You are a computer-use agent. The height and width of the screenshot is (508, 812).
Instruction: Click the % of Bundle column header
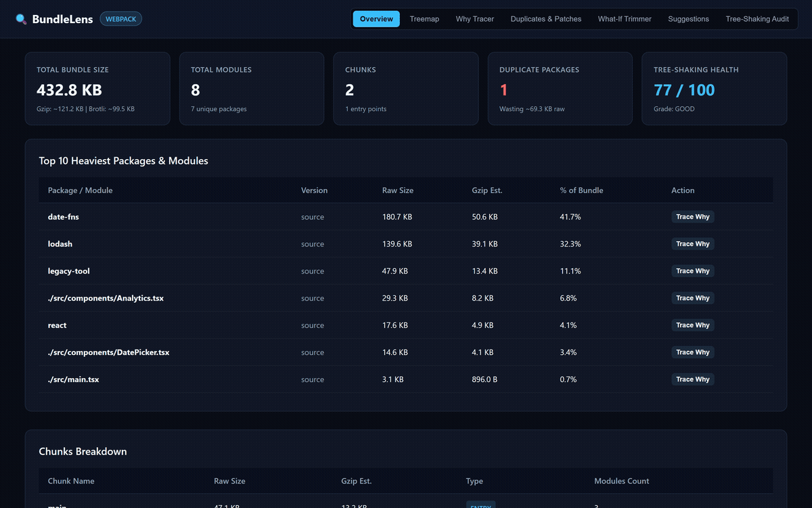click(x=581, y=190)
